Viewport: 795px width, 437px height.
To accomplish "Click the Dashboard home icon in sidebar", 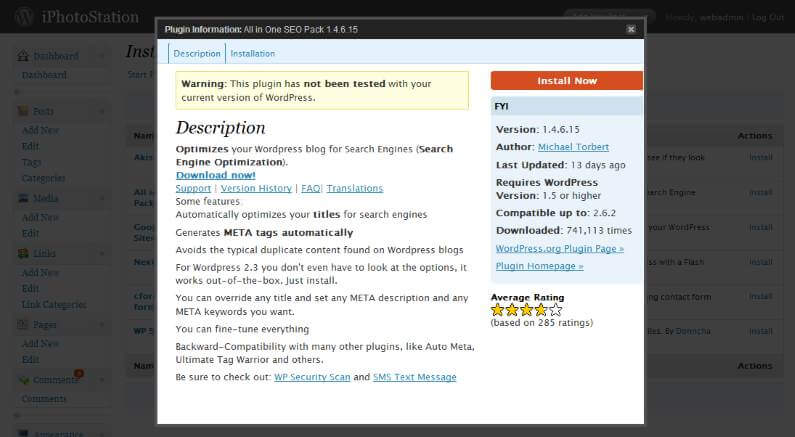I will click(x=23, y=56).
